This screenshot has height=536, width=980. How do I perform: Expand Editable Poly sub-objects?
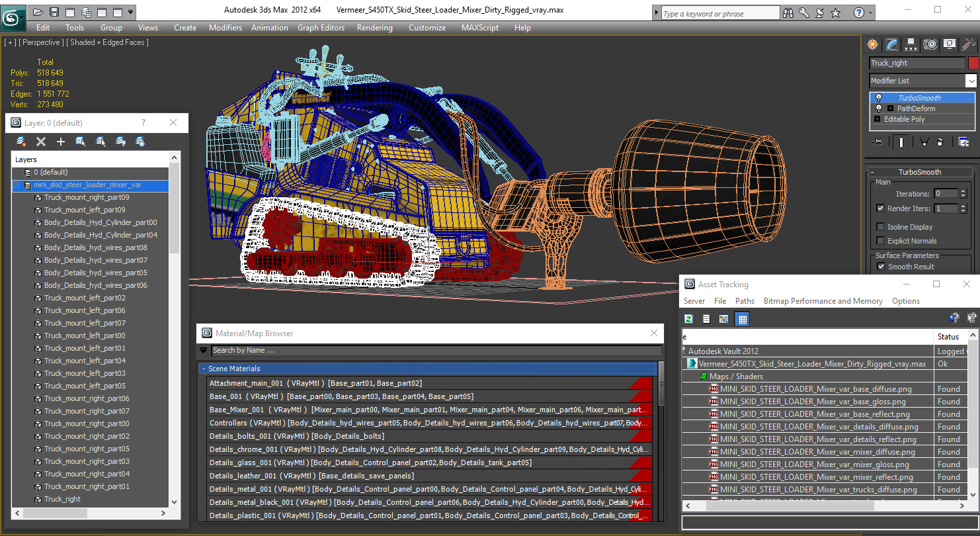(878, 119)
